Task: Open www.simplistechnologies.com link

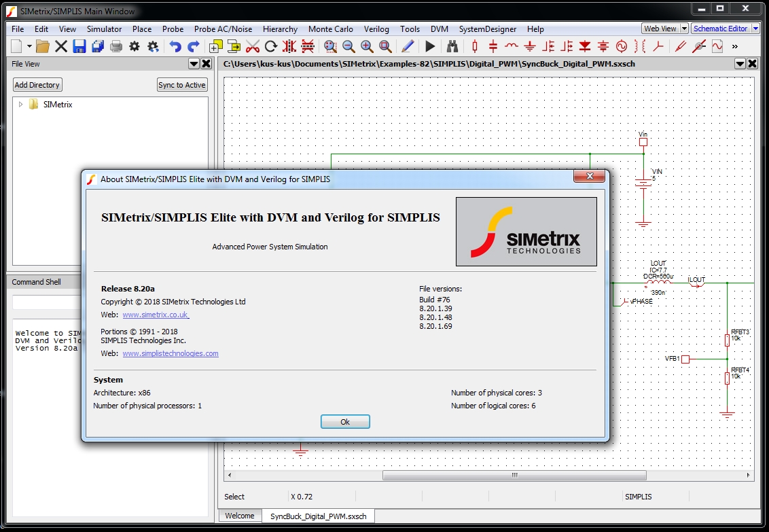Action: click(x=171, y=353)
